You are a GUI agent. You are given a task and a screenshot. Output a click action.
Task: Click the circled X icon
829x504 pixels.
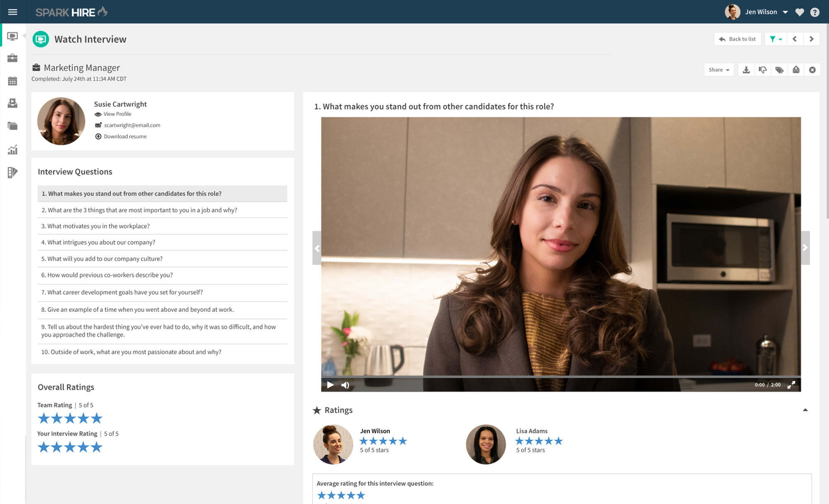click(x=812, y=70)
